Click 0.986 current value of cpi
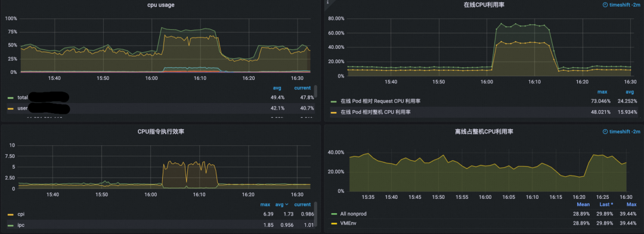 (307, 214)
